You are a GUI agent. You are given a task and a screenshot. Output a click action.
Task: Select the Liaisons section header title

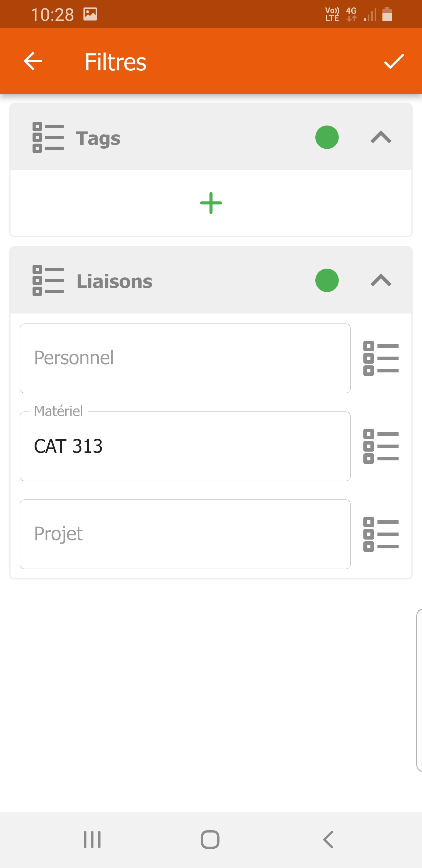click(114, 281)
